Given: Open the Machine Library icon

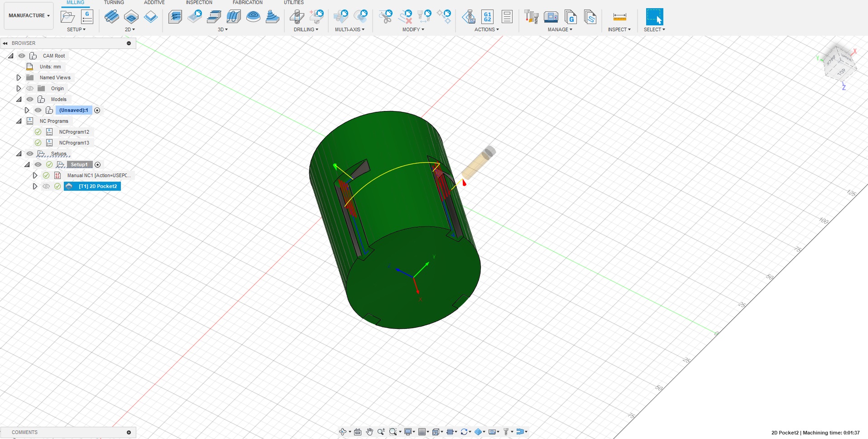Looking at the screenshot, I should (551, 17).
